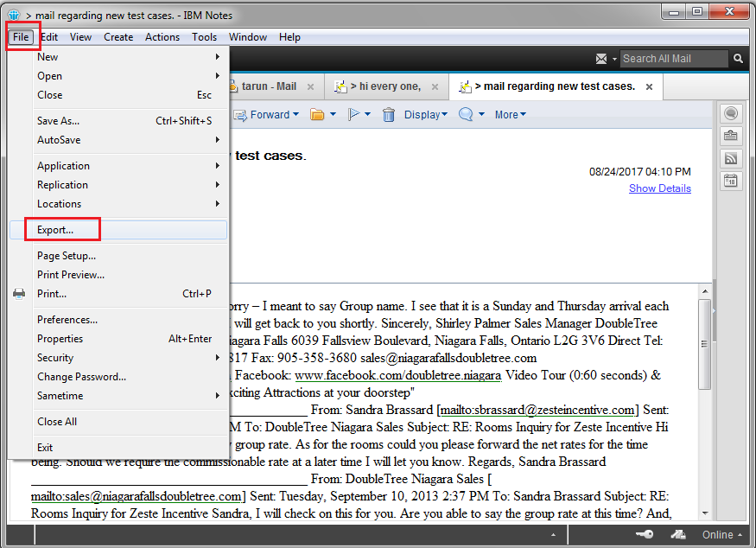Close the hi every one tab
Viewport: 756px width, 548px height.
coord(435,86)
